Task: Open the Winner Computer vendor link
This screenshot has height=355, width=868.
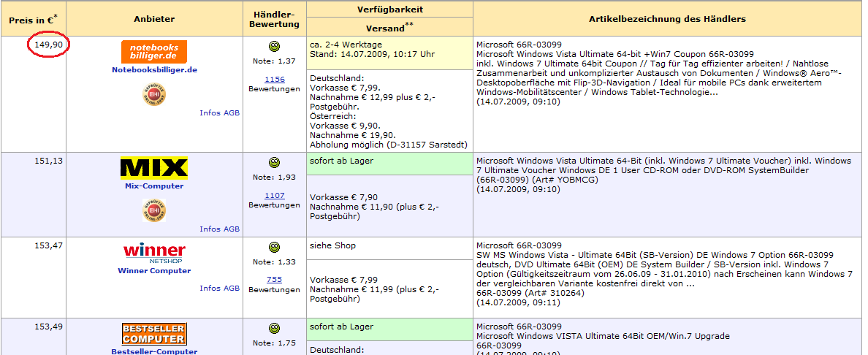Action: tap(154, 271)
